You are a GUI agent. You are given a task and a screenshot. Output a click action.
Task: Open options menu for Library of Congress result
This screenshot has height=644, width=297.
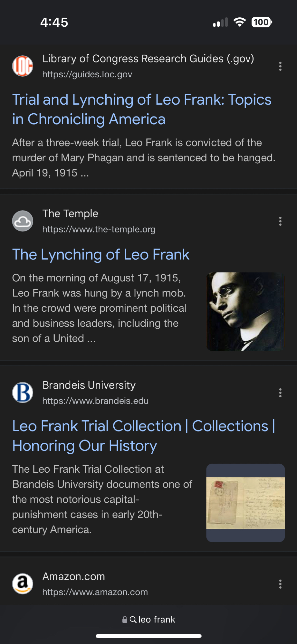(x=280, y=66)
